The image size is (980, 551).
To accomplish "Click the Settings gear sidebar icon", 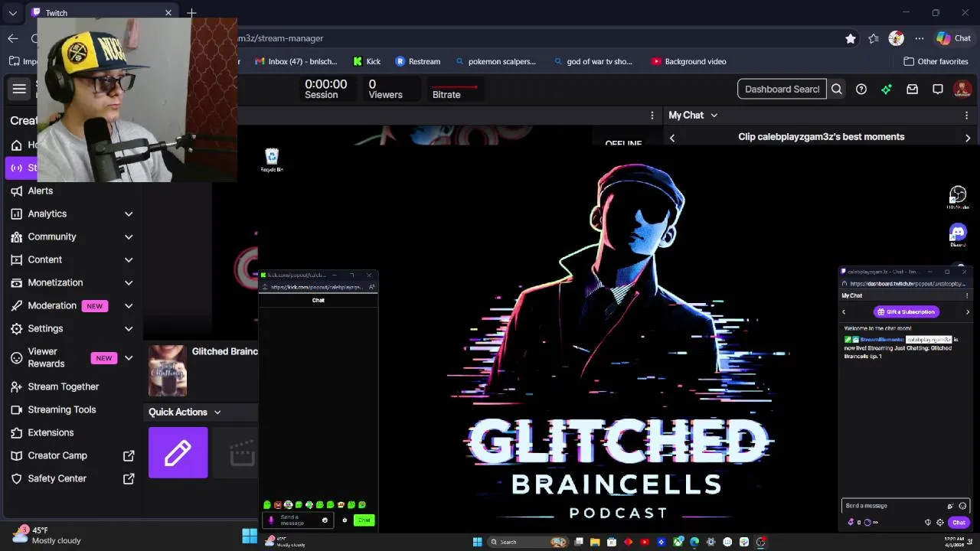I will point(17,328).
